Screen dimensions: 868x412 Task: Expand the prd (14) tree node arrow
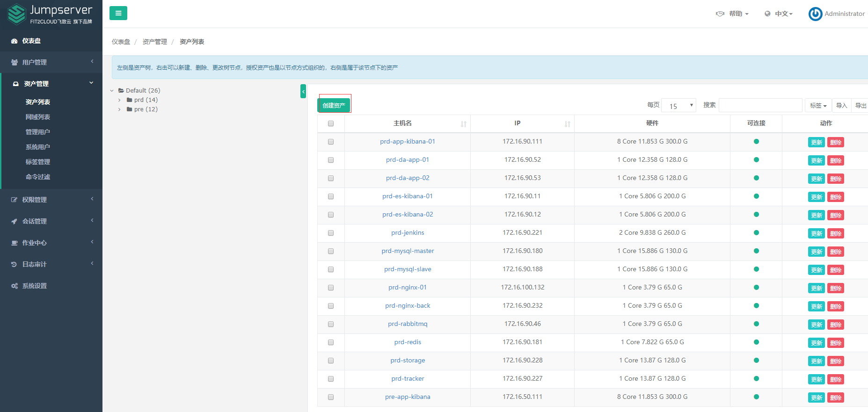click(x=119, y=100)
